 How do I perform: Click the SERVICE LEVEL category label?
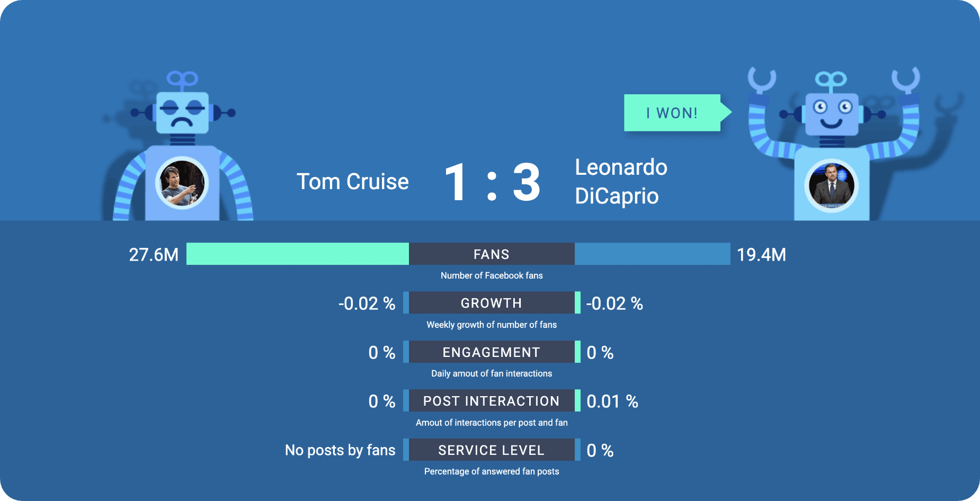click(492, 450)
